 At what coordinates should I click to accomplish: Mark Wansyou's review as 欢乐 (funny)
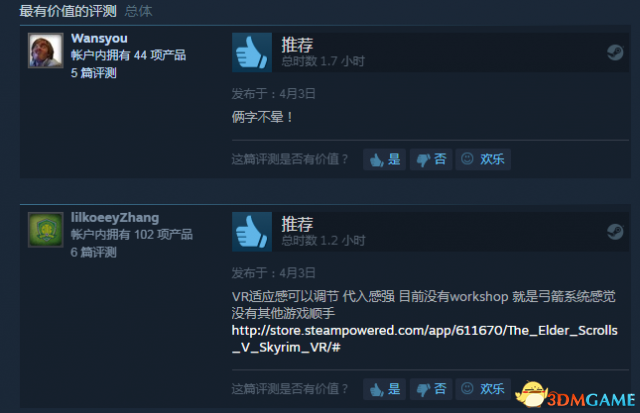[x=483, y=159]
